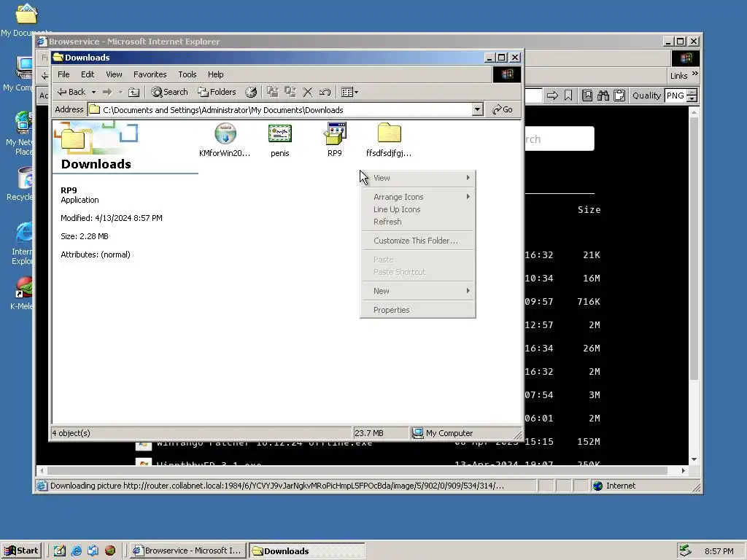Click the Show Desktop quick launch icon
Image resolution: width=747 pixels, height=560 pixels.
60,551
